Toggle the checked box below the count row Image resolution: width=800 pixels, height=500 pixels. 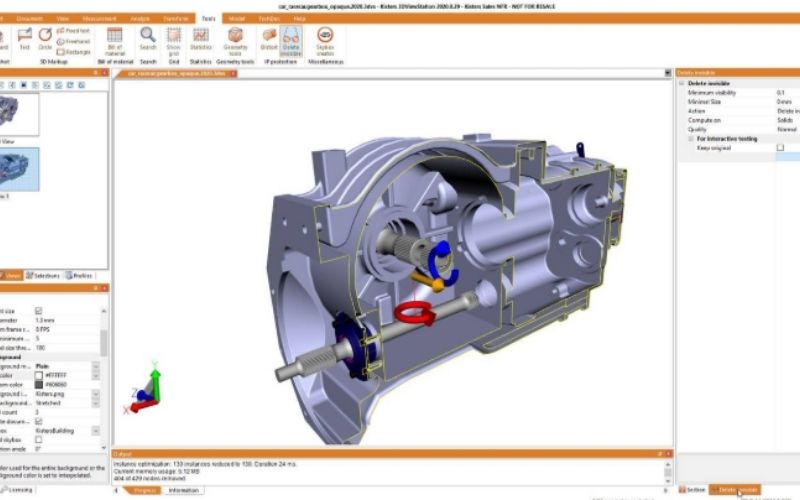click(38, 421)
